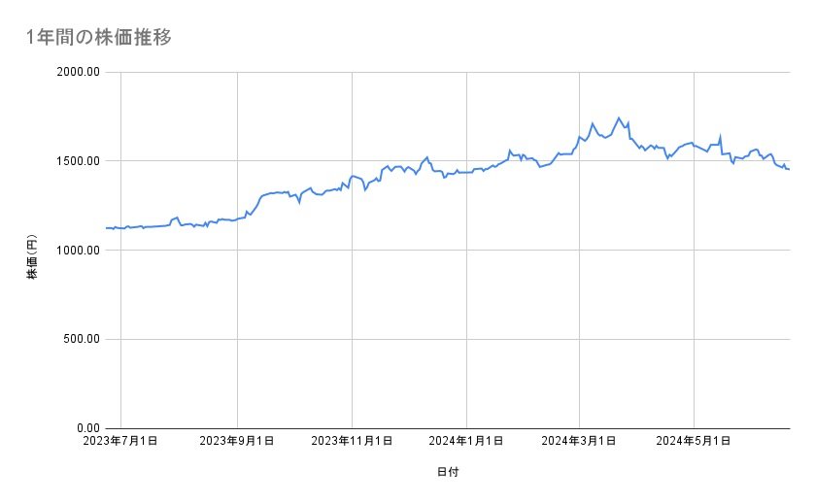
Task: Click the empty plot area below the blue line
Action: point(447,340)
